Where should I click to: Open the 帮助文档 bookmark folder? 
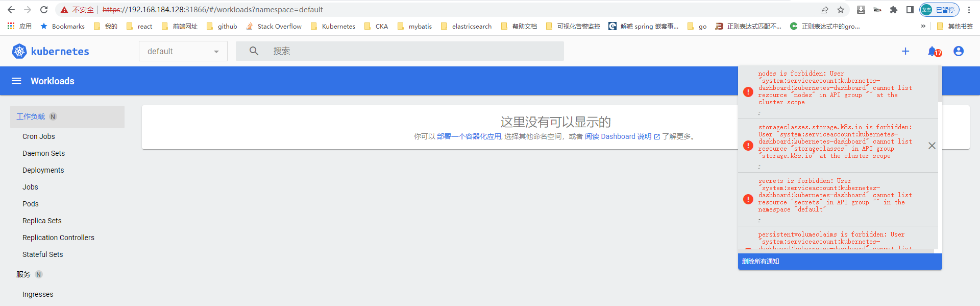coord(519,26)
